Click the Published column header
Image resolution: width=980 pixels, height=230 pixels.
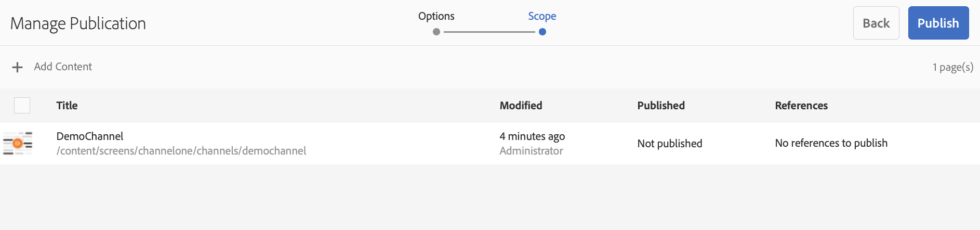(661, 106)
